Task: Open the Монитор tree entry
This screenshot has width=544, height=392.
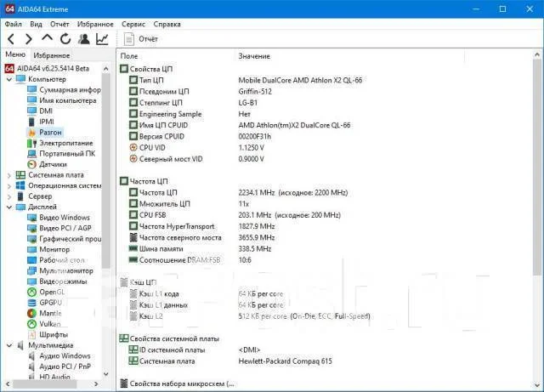Action: click(48, 249)
